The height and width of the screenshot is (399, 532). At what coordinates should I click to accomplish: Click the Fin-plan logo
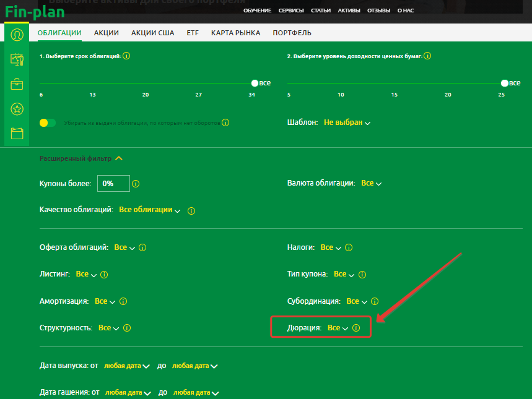[x=35, y=12]
